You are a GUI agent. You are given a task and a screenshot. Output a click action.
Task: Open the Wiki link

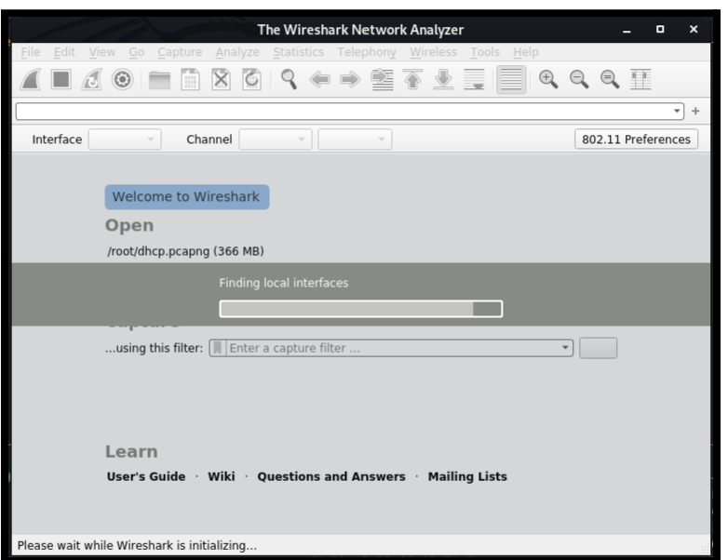222,476
